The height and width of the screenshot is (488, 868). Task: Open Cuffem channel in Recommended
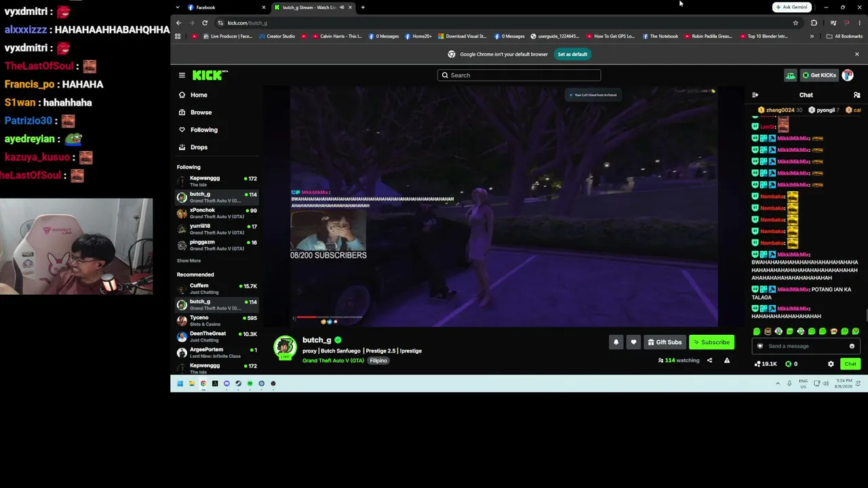(x=217, y=289)
